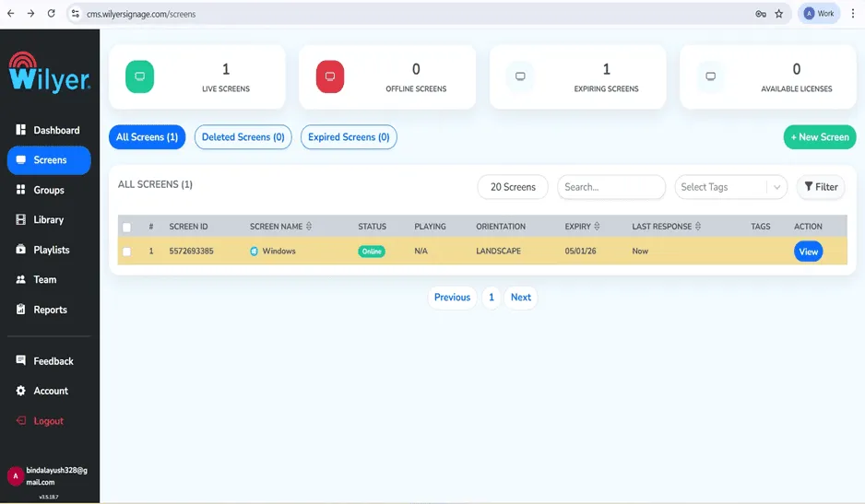Tick the checkbox for screen 5572693385

(127, 252)
